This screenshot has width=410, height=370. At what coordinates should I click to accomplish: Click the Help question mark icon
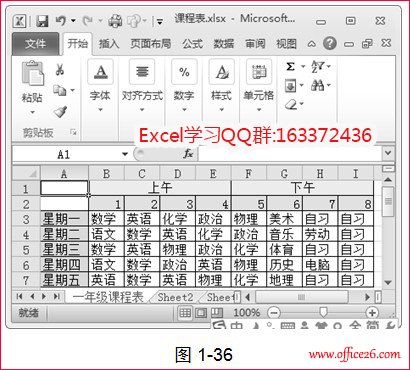point(329,43)
